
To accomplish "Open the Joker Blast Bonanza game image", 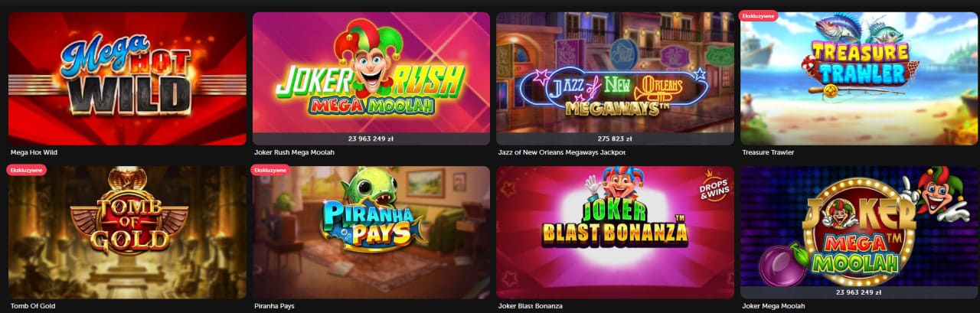I will point(615,233).
